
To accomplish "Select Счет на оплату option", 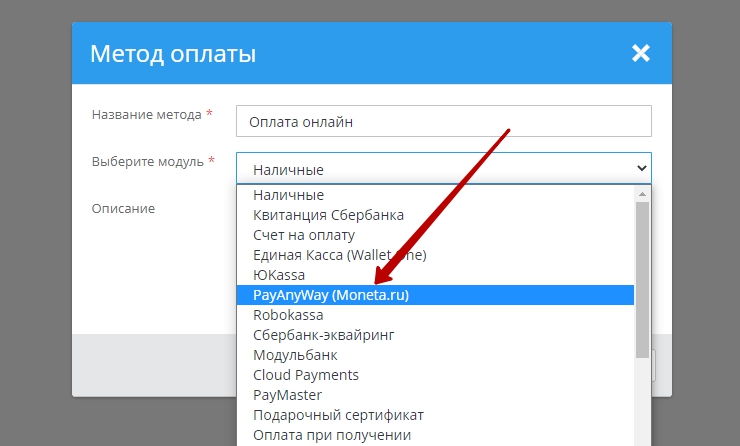I will [304, 235].
